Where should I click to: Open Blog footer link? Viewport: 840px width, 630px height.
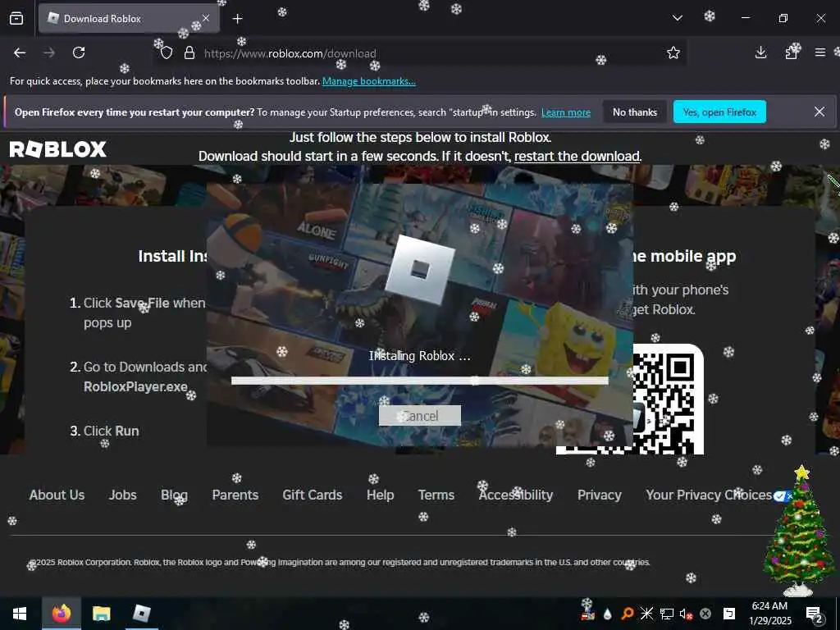click(x=174, y=495)
